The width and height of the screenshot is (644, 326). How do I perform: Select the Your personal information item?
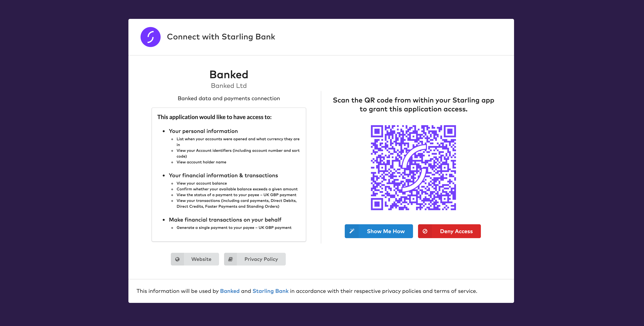(x=203, y=131)
